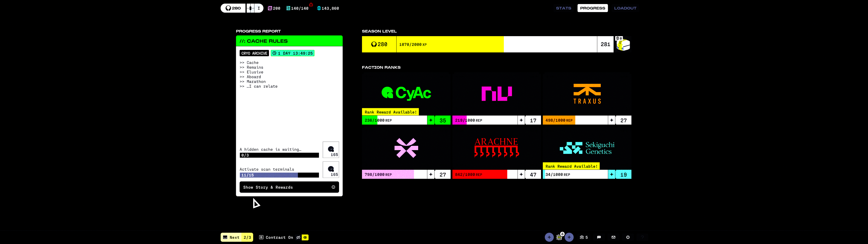Select the PROGRESS tab
Screen dimensions: 868x244
[x=592, y=8]
